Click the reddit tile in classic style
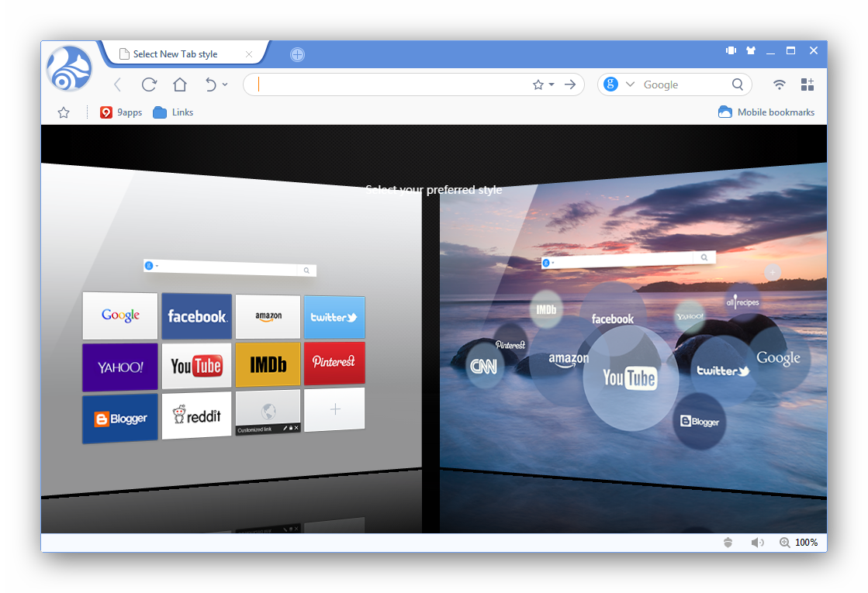The height and width of the screenshot is (593, 868). click(196, 415)
